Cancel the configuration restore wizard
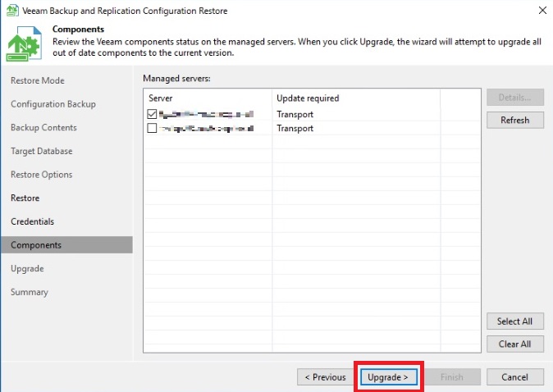Image resolution: width=553 pixels, height=392 pixels. click(515, 377)
